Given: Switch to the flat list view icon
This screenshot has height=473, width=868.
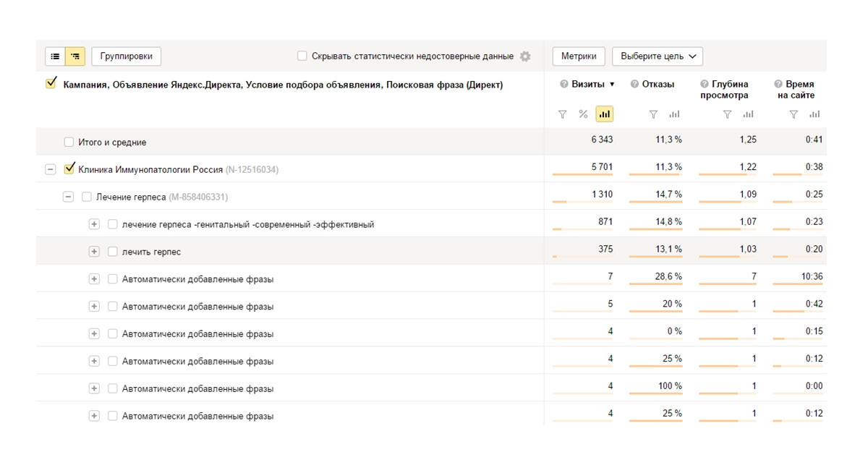Looking at the screenshot, I should 55,56.
